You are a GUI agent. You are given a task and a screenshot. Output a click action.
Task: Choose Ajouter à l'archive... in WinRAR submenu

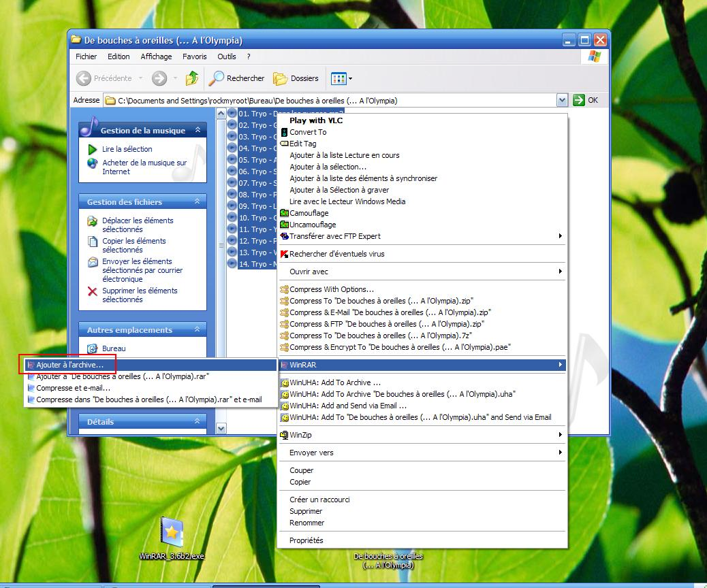(x=70, y=365)
